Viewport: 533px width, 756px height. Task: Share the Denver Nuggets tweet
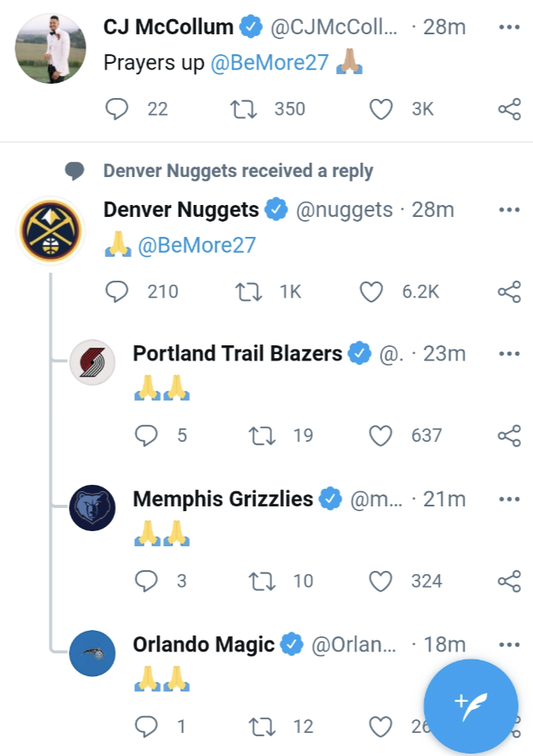509,292
